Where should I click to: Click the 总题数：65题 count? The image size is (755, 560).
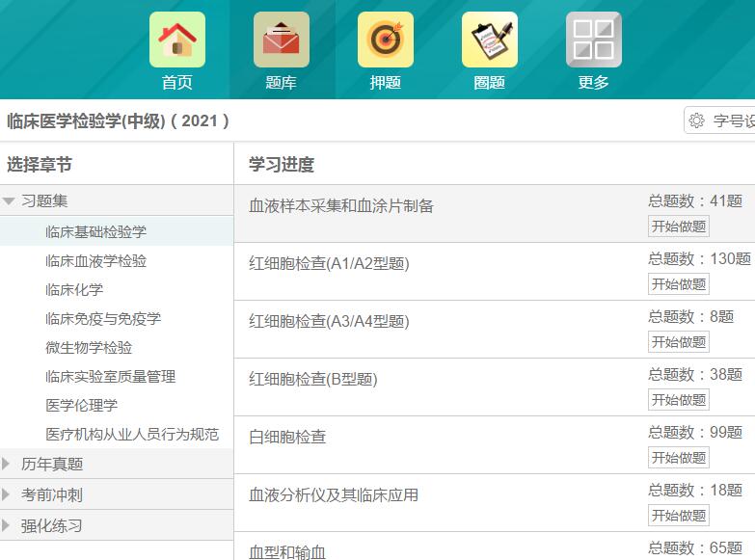[x=695, y=547]
